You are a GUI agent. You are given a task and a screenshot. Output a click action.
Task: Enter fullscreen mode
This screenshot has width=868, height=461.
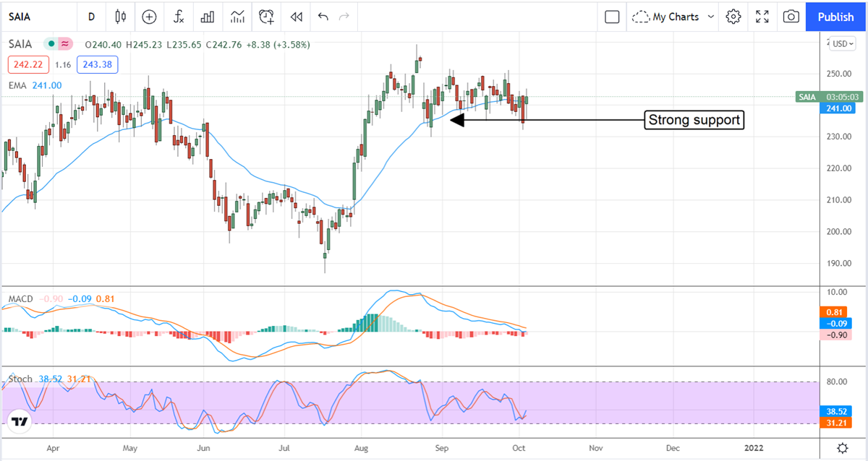(762, 16)
